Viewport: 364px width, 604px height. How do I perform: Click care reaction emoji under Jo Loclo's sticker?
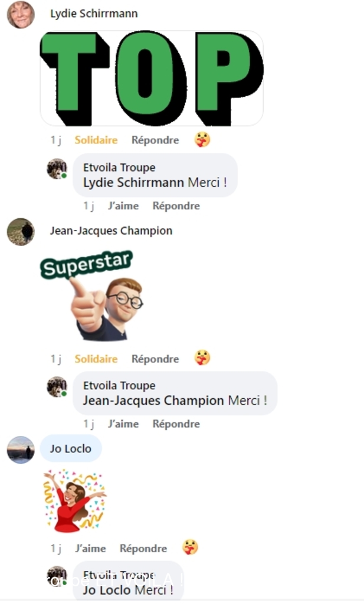(x=191, y=547)
